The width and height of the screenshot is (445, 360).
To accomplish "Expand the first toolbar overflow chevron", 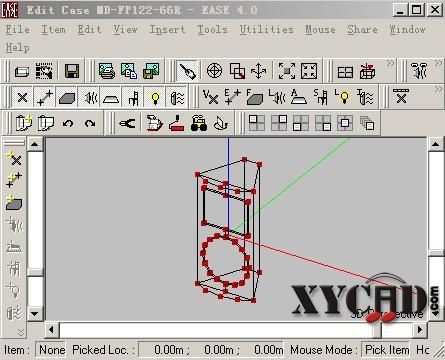I will [x=390, y=63].
